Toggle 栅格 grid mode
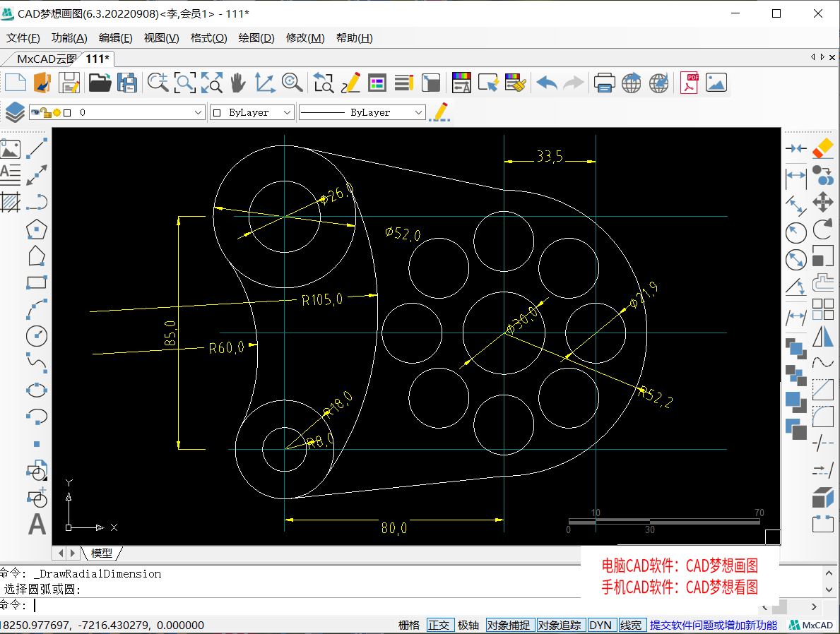The width and height of the screenshot is (840, 634). 409,625
